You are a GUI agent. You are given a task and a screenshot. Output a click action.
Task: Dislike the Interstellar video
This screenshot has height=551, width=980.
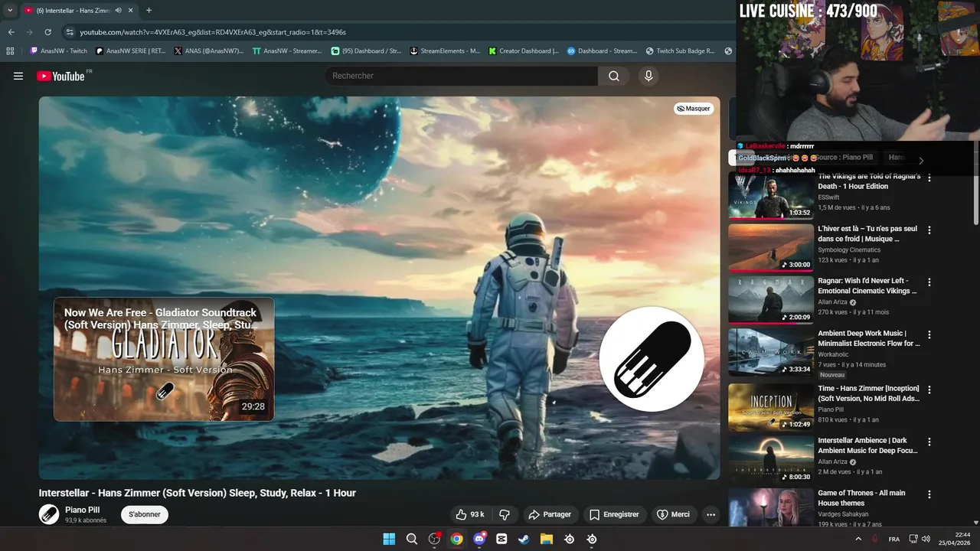tap(505, 514)
